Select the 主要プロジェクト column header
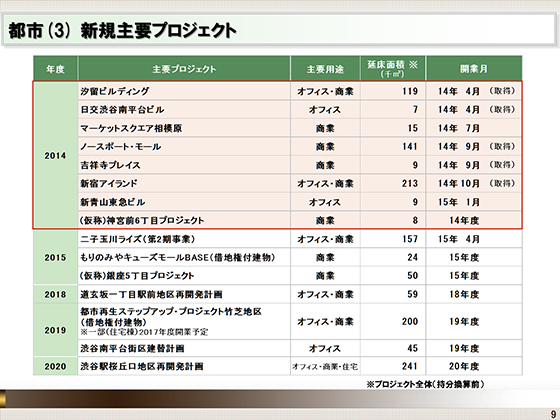 coord(184,69)
